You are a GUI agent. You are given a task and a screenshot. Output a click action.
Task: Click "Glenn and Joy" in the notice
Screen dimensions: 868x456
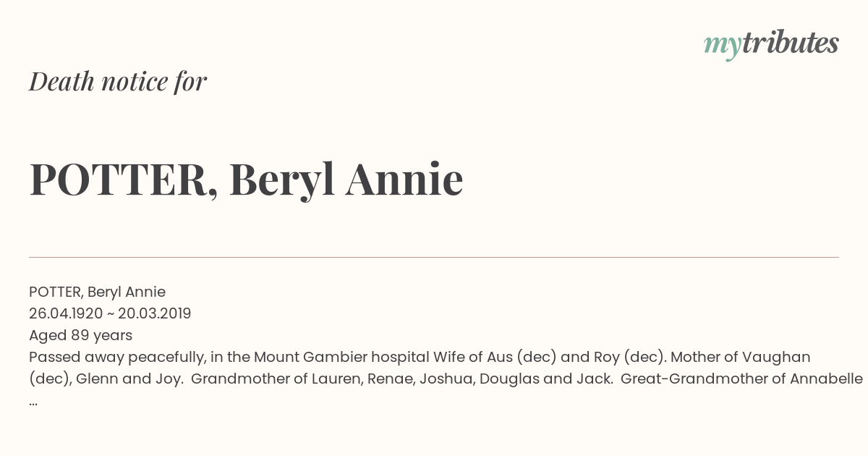point(128,379)
